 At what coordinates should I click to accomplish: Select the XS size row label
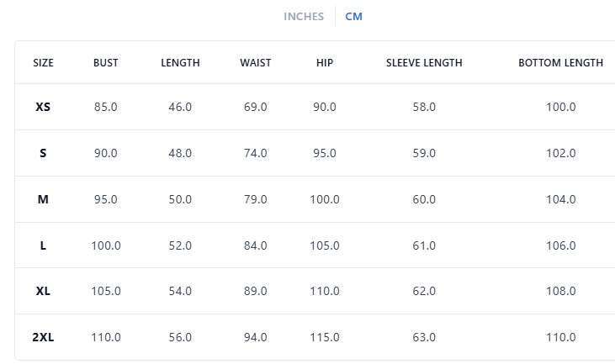point(43,108)
